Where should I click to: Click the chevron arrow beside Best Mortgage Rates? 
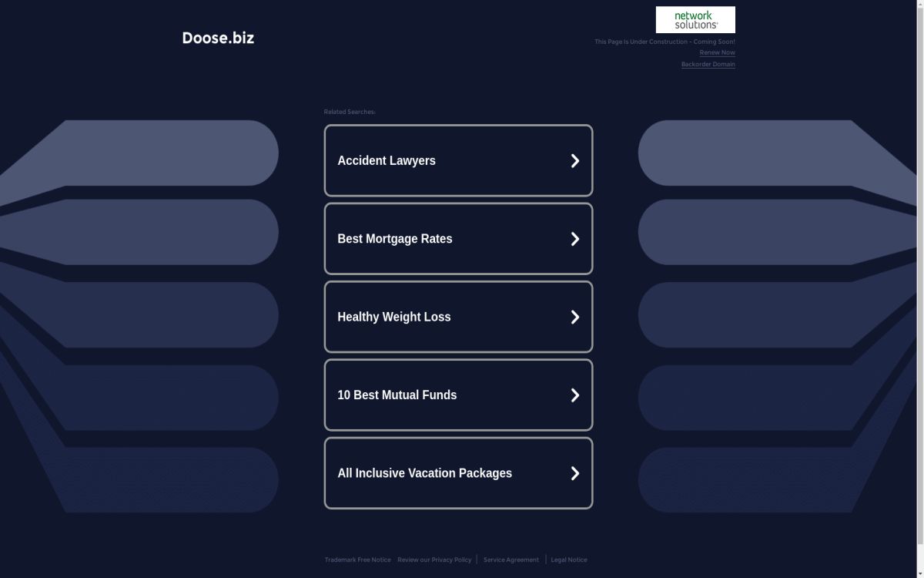574,239
